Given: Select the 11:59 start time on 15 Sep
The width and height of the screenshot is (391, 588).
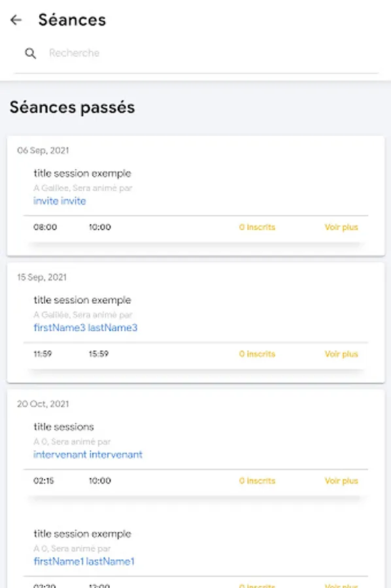Looking at the screenshot, I should coord(44,353).
